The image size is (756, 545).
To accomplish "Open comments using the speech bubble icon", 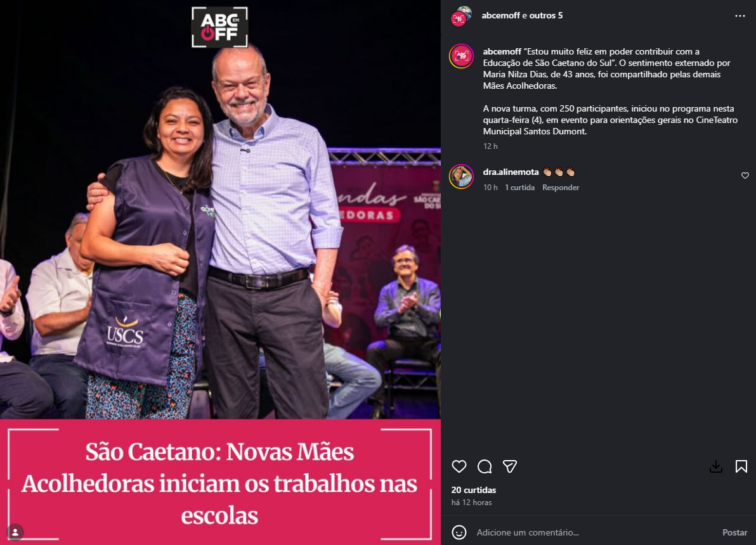I will [x=485, y=466].
